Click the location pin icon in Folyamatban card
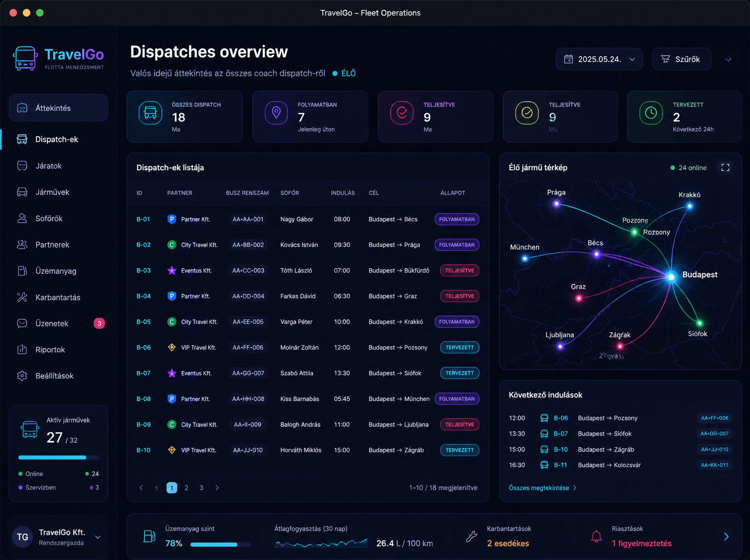This screenshot has height=560, width=750. coord(276,113)
